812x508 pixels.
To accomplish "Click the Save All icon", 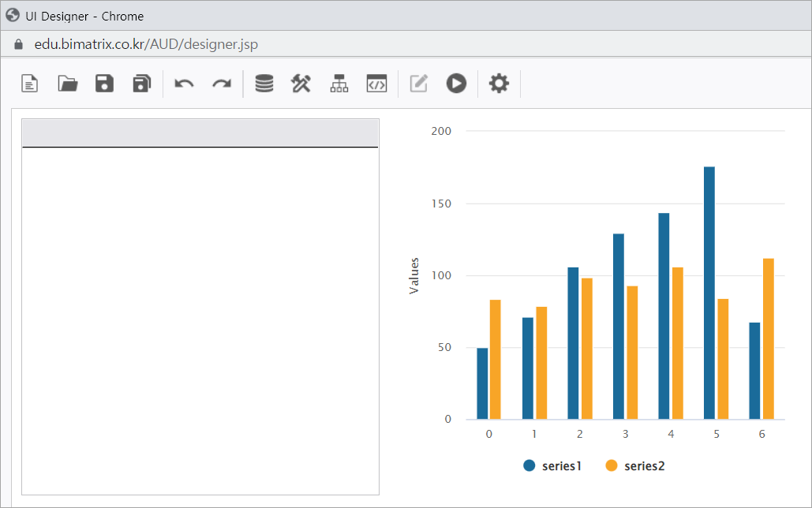I will pos(141,84).
